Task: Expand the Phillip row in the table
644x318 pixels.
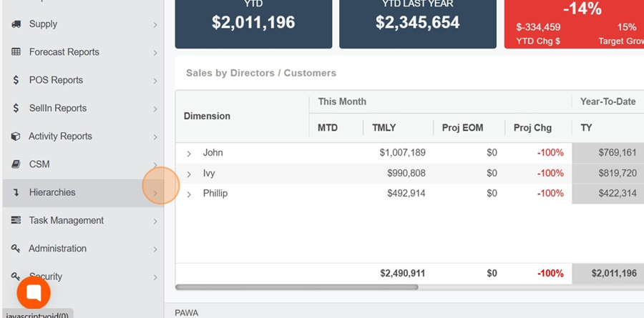Action: pos(189,194)
